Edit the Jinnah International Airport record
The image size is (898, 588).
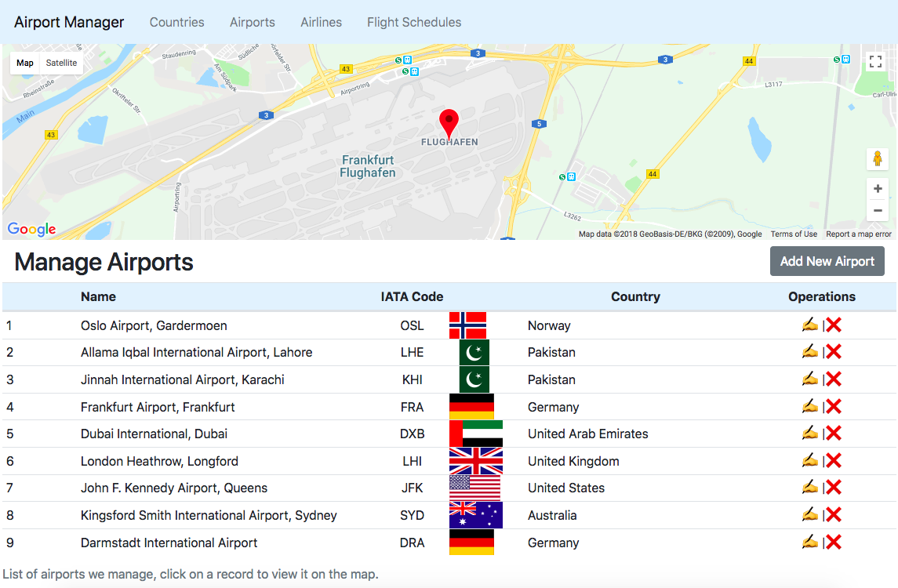810,379
